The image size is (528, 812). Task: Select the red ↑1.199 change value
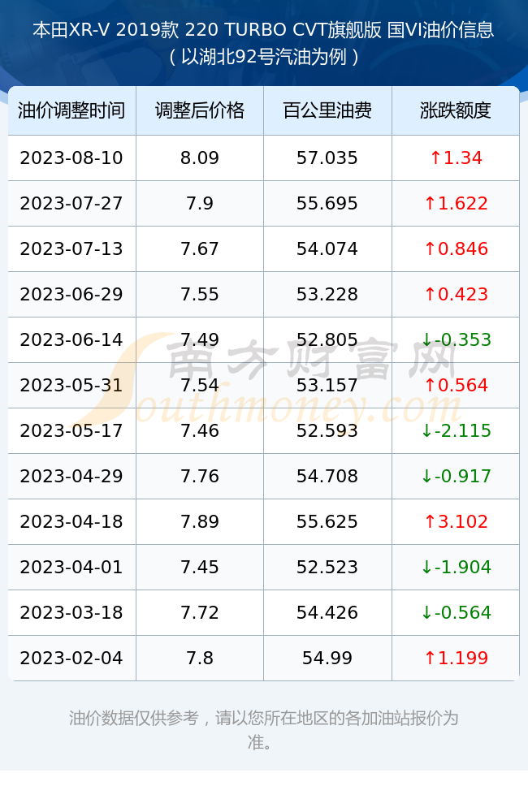coord(456,659)
